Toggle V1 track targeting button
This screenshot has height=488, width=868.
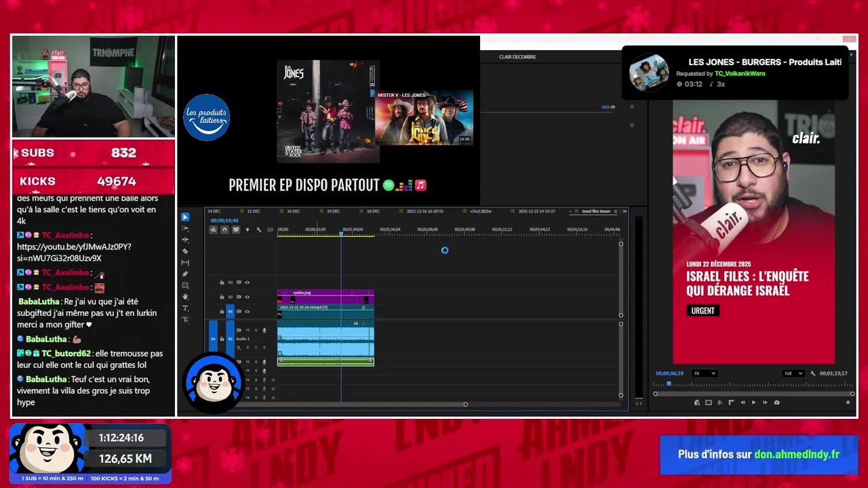click(231, 311)
